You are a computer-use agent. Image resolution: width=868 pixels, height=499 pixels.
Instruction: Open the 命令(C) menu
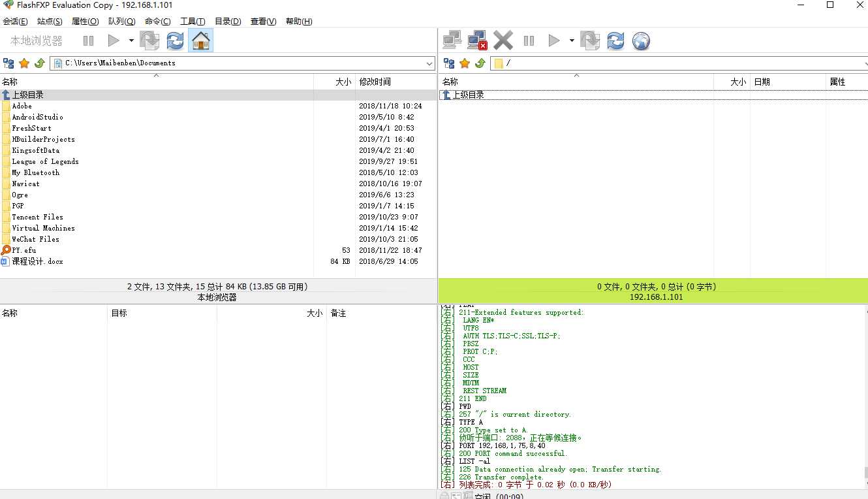click(x=158, y=22)
